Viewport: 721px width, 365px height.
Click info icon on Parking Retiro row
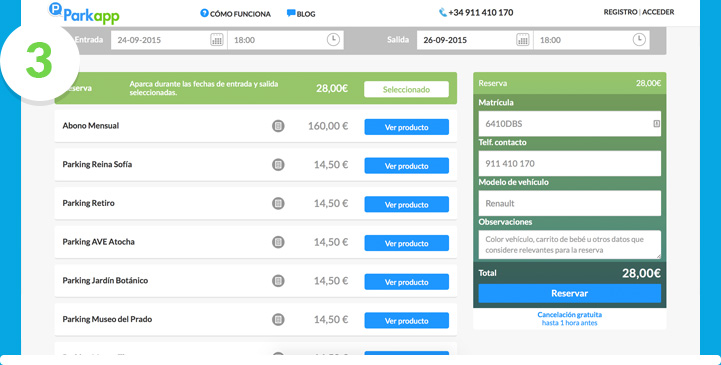tap(278, 203)
